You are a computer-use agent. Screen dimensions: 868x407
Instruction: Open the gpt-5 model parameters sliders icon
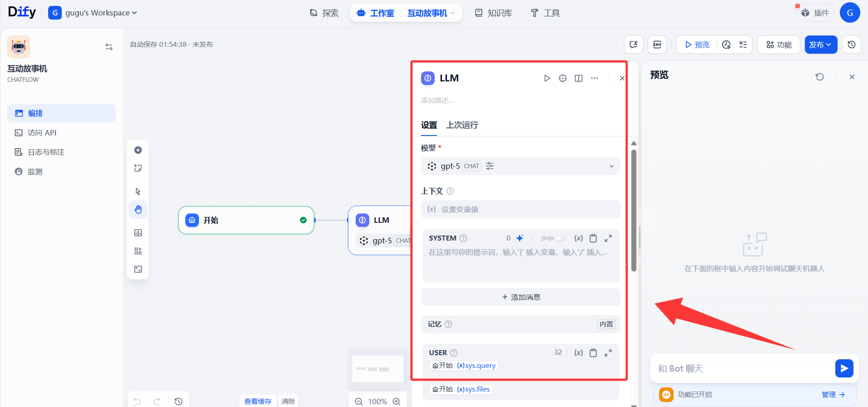coord(490,166)
